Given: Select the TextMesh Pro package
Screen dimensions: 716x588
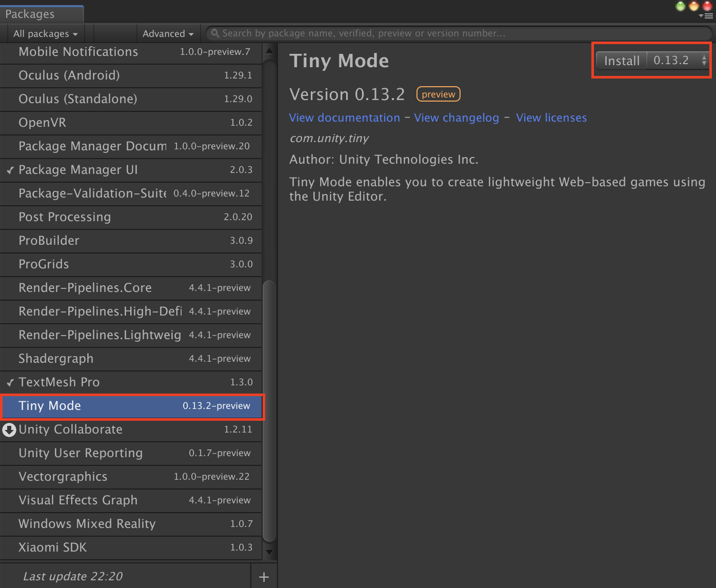Looking at the screenshot, I should coord(131,382).
